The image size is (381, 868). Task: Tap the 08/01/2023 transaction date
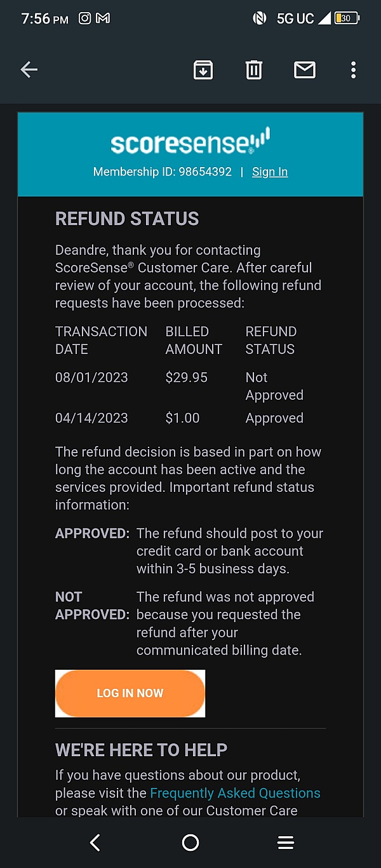(91, 377)
